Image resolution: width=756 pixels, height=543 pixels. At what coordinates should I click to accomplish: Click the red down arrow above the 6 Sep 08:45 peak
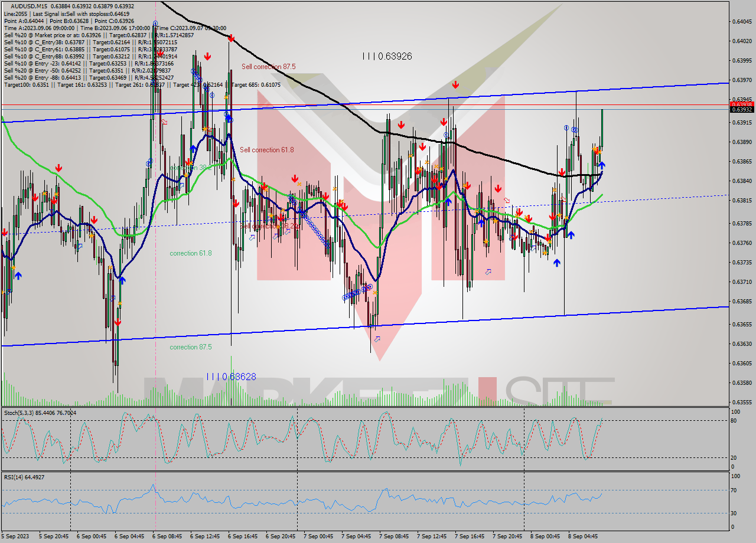pyautogui.click(x=207, y=57)
